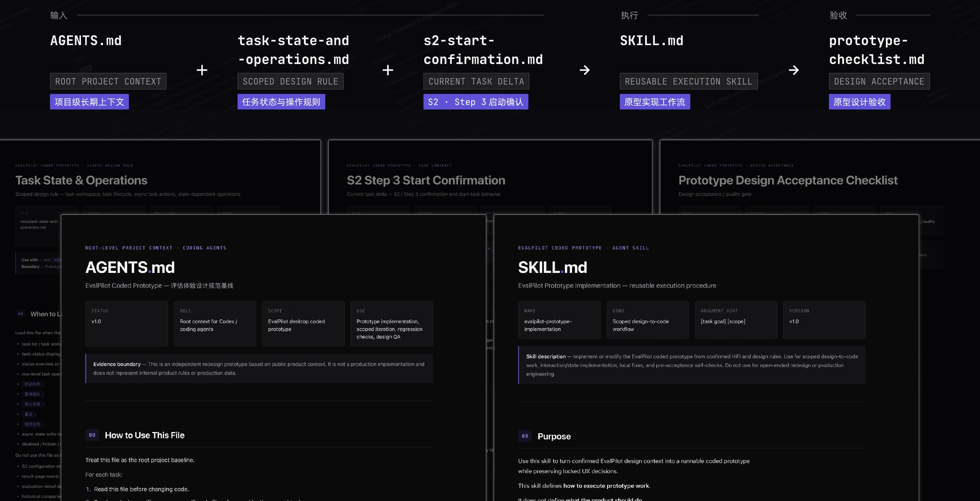Viewport: 980px width, 501px height.
Task: Click the ROLE box in AGENTS.md card
Action: pos(215,324)
